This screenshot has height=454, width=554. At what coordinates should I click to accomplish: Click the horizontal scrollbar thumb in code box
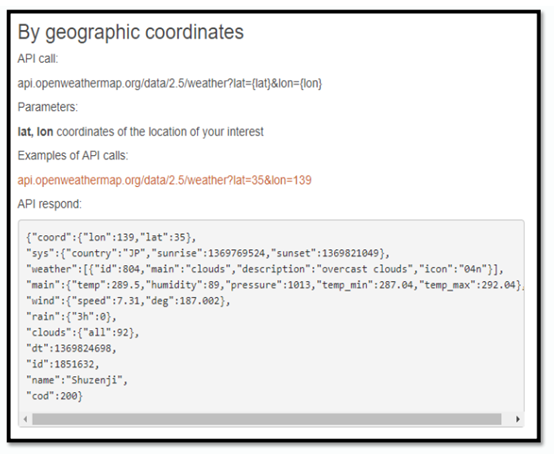point(267,419)
